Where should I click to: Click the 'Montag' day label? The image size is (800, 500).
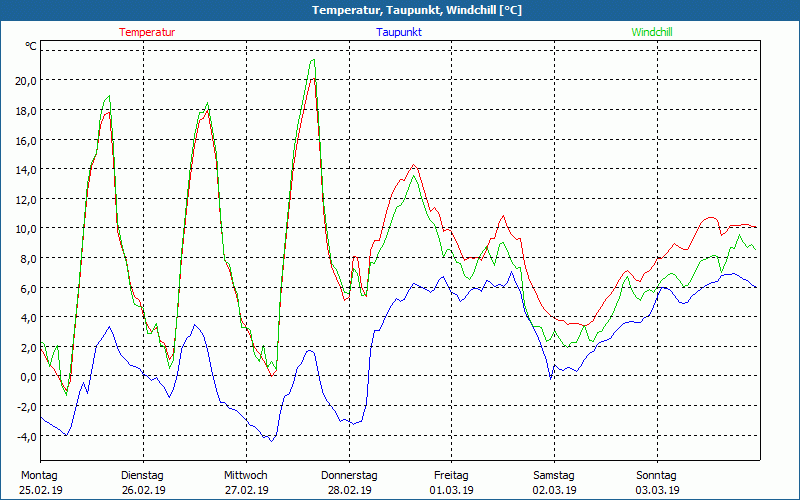point(39,476)
